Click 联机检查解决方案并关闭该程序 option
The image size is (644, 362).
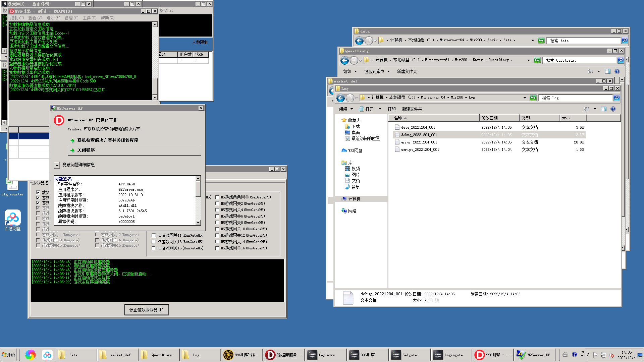108,140
